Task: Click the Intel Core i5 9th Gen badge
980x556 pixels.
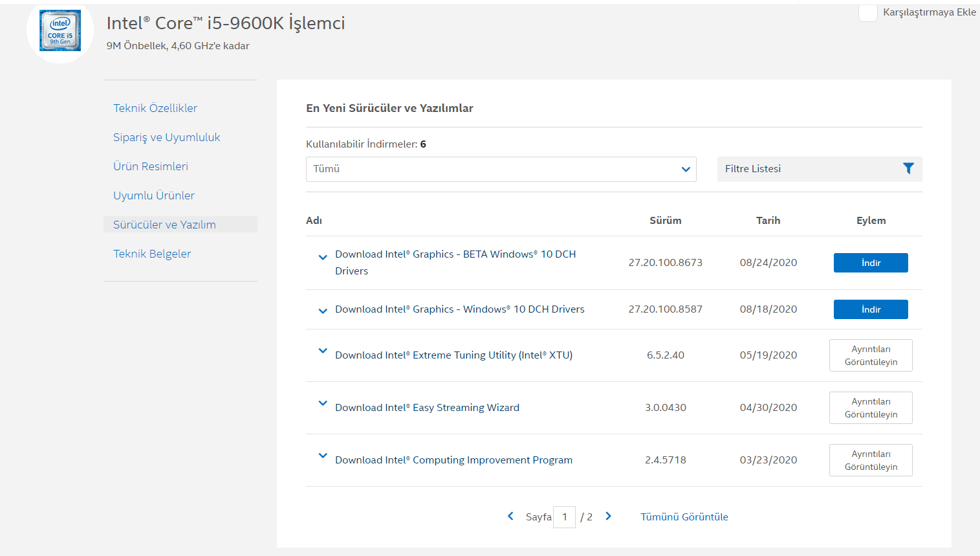Action: pos(60,30)
